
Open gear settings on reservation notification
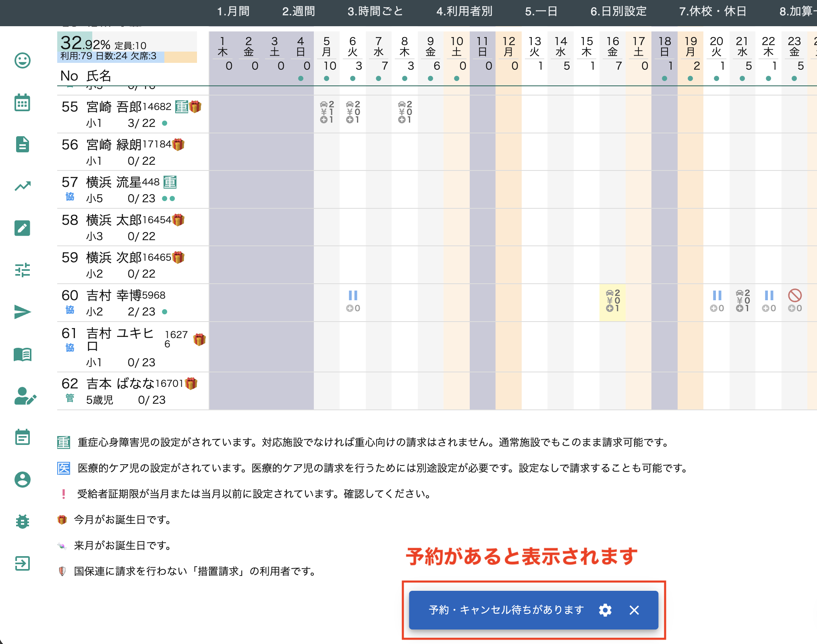(x=605, y=610)
